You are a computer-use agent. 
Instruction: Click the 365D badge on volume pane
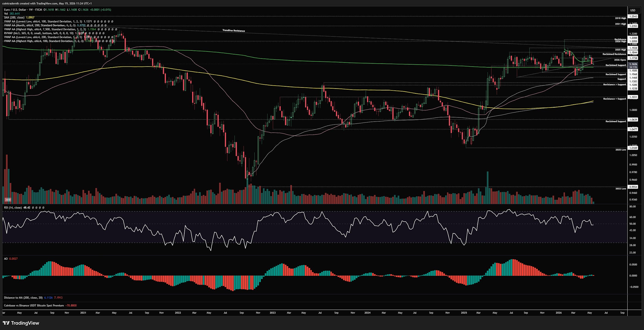(x=8, y=200)
